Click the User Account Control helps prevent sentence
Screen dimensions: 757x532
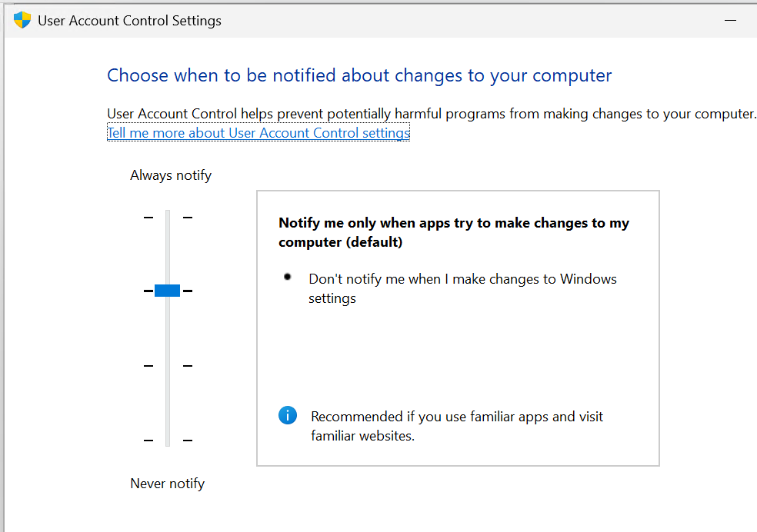tap(431, 114)
